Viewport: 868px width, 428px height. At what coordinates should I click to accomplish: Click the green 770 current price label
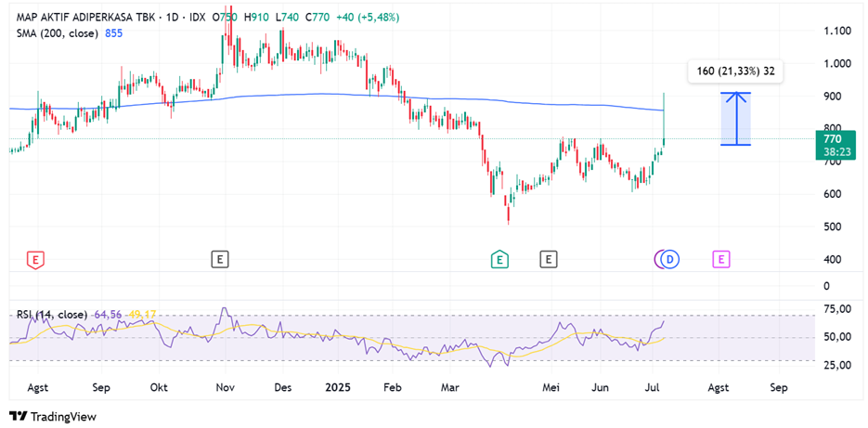(832, 138)
